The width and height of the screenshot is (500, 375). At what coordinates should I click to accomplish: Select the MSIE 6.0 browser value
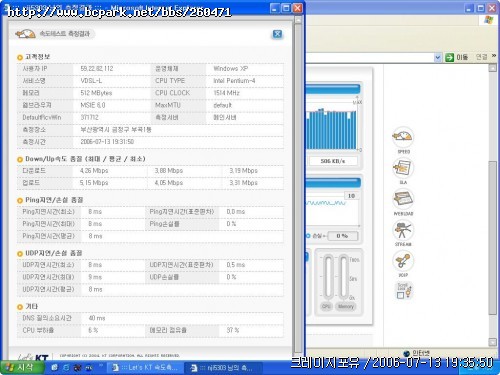pyautogui.click(x=93, y=105)
